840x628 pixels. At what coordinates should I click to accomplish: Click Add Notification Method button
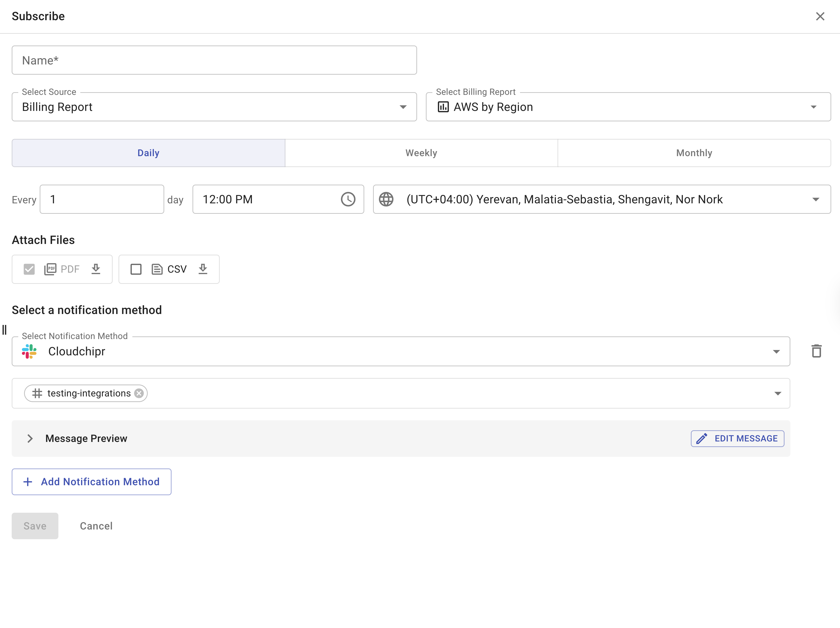[x=91, y=482]
